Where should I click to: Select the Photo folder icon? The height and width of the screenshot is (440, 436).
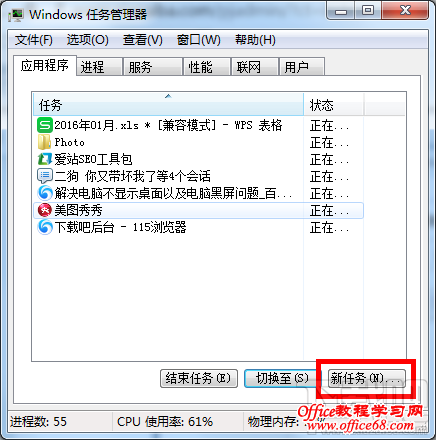[x=44, y=143]
